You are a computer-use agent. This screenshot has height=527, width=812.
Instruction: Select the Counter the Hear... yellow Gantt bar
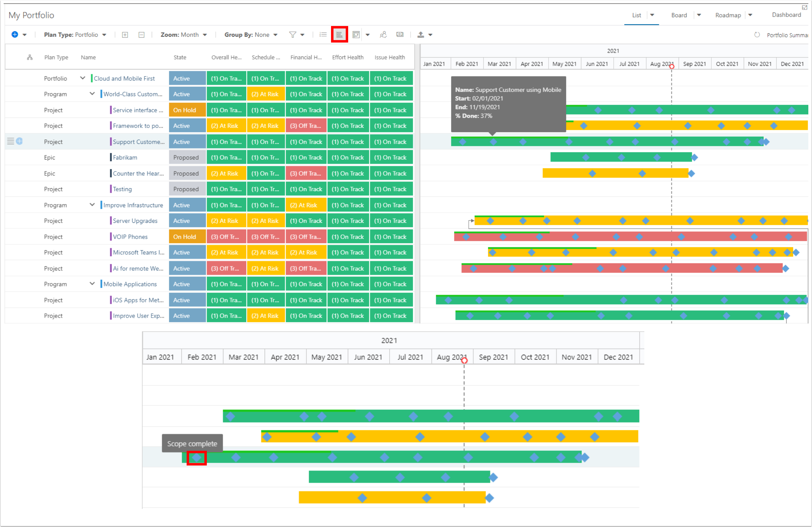(615, 174)
